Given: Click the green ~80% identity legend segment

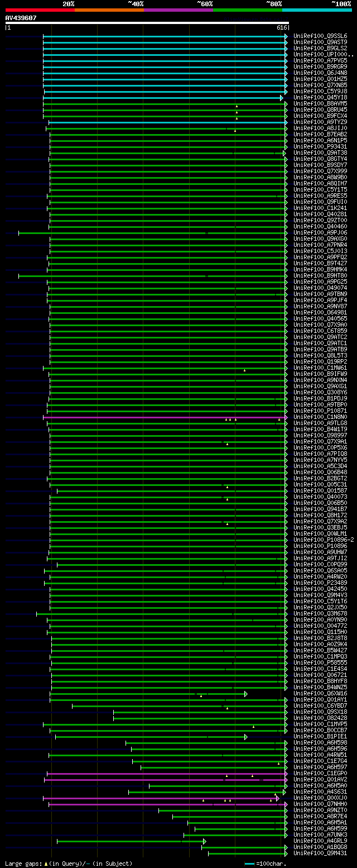Looking at the screenshot, I should 247,10.
